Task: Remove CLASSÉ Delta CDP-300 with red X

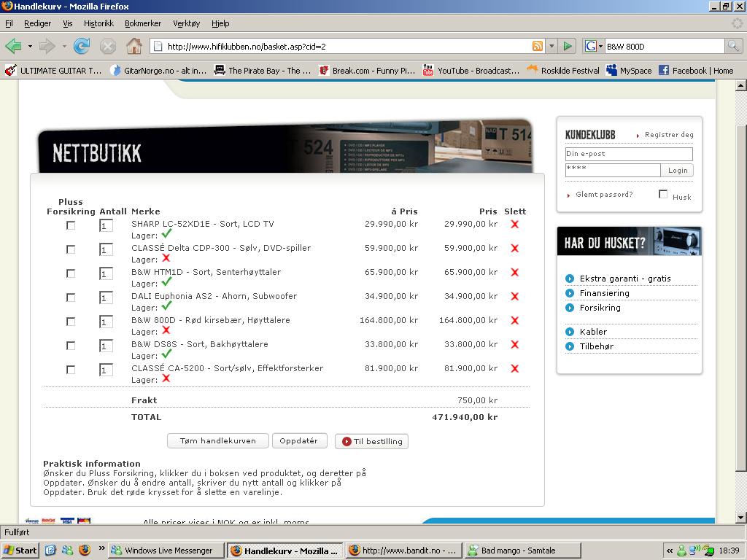Action: tap(514, 248)
